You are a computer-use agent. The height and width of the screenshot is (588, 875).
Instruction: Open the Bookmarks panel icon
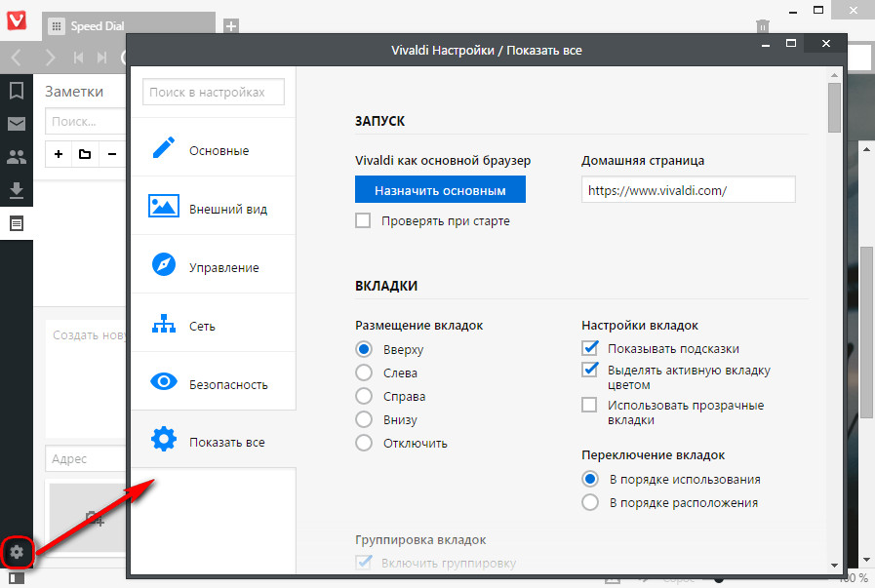pyautogui.click(x=17, y=91)
